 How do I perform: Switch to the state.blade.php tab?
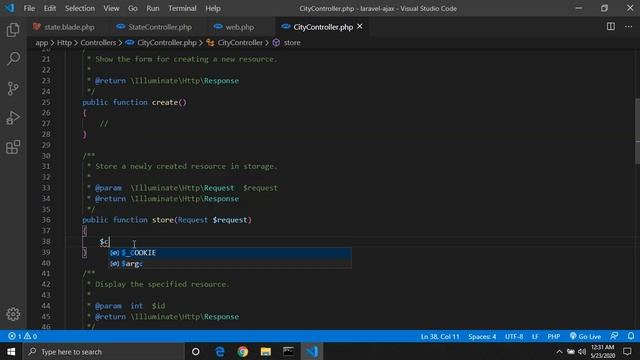pos(64,27)
